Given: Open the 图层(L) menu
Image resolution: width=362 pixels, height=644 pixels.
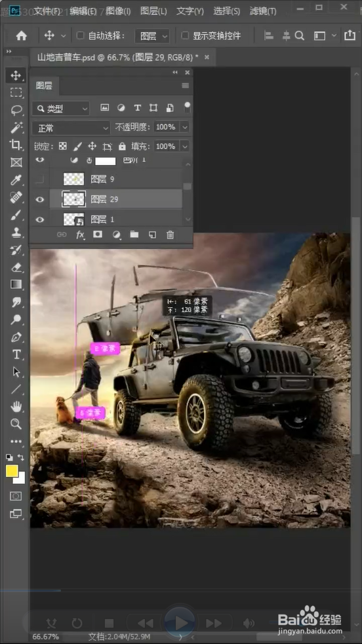Looking at the screenshot, I should (153, 11).
